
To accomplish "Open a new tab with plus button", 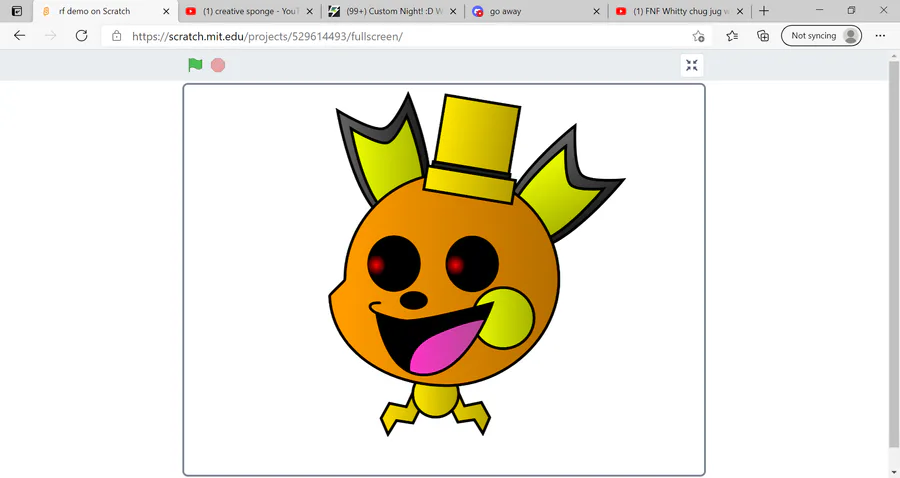I will point(764,11).
